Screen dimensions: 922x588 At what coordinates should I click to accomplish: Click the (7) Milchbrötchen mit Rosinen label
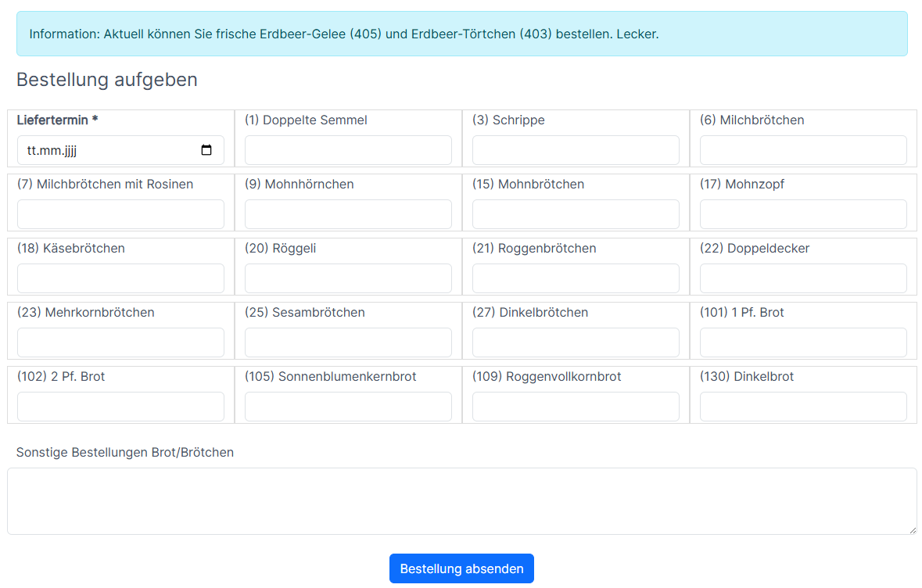[106, 184]
